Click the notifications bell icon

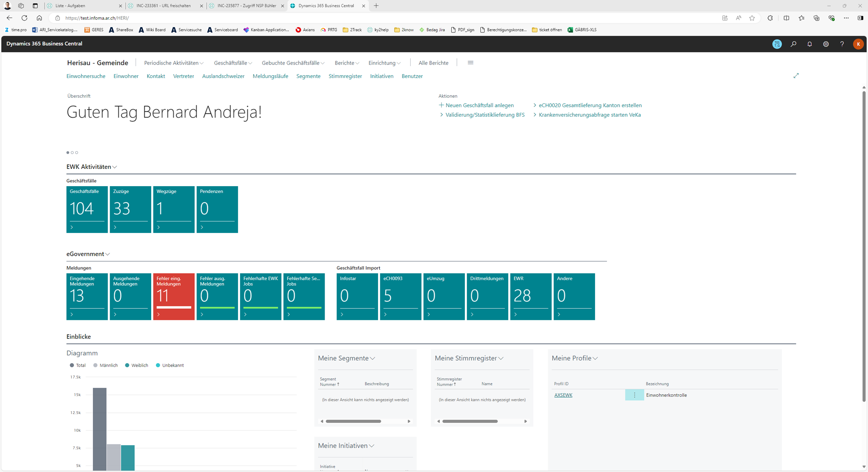pos(809,44)
